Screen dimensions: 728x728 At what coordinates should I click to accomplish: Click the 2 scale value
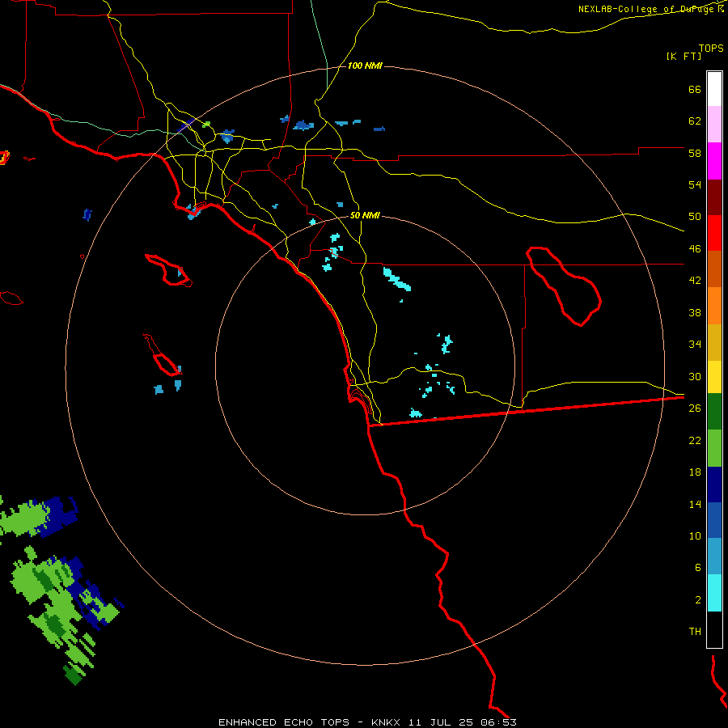pyautogui.click(x=698, y=600)
